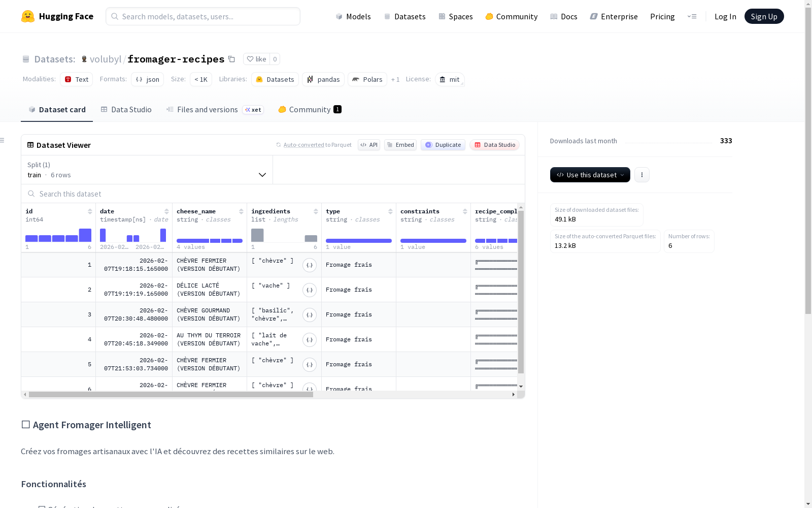Go to Datasets in the top navigation

click(x=404, y=16)
